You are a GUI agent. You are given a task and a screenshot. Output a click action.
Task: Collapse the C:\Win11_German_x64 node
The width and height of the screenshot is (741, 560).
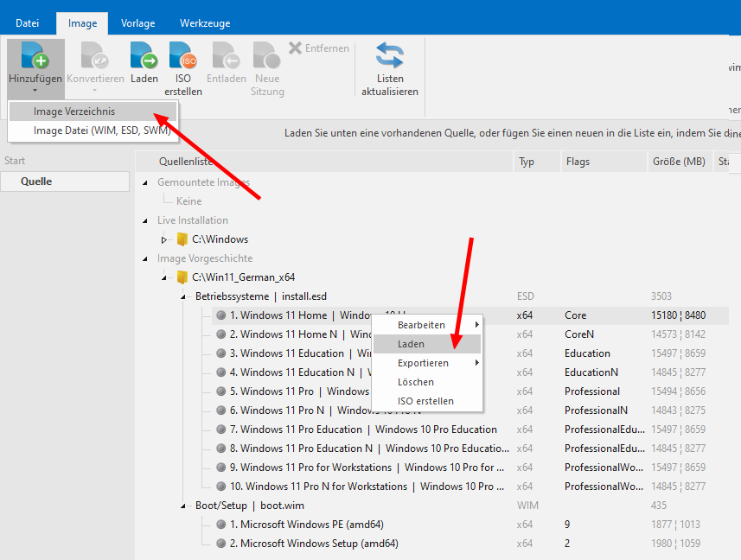(164, 277)
